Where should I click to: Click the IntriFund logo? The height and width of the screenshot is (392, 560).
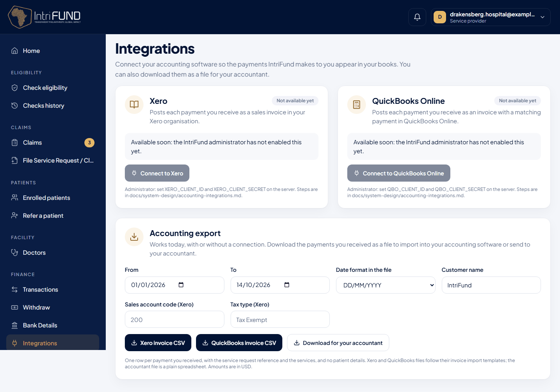44,17
